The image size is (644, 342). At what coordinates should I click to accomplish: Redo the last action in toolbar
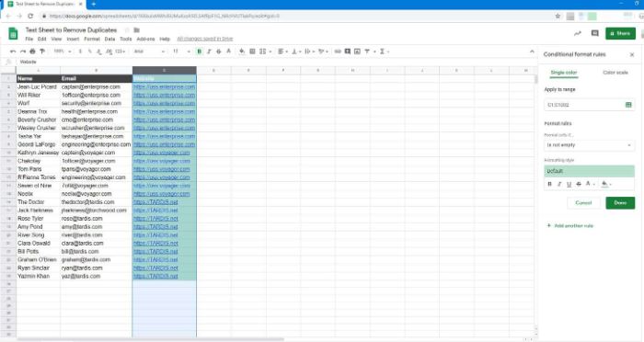coord(23,51)
